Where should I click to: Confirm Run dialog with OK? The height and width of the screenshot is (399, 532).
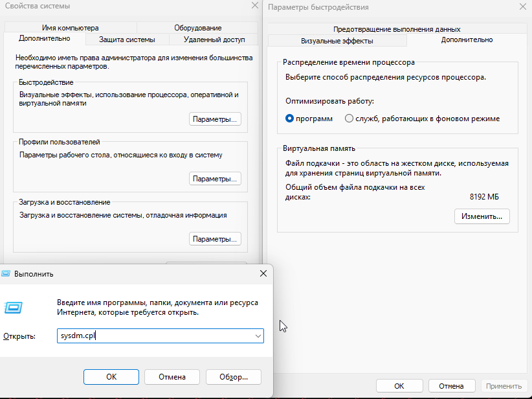point(111,377)
